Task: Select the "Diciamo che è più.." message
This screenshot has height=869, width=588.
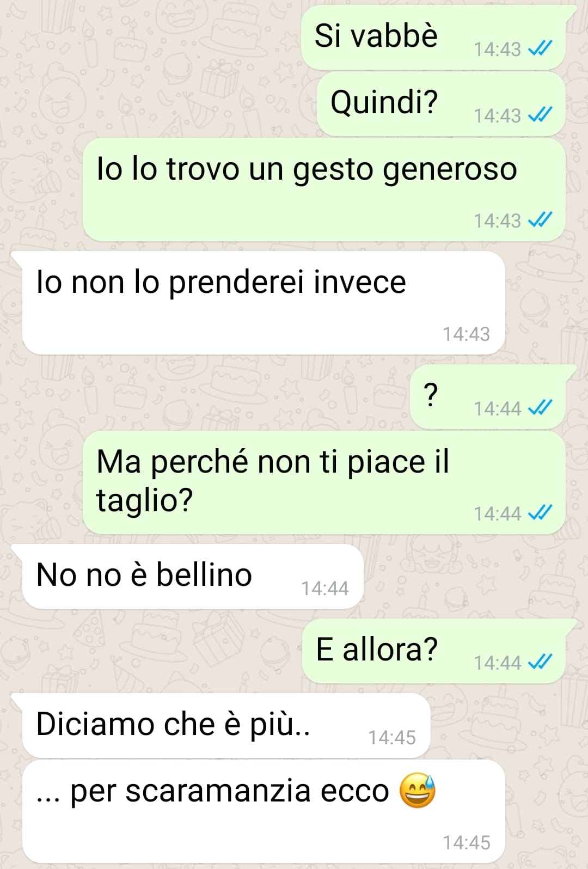Action: pos(226,726)
